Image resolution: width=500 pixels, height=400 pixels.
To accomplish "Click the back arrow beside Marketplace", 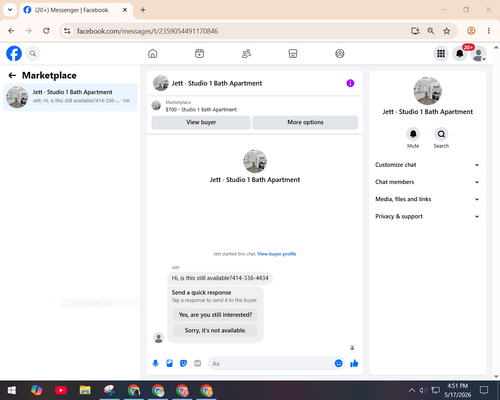I will coord(12,75).
